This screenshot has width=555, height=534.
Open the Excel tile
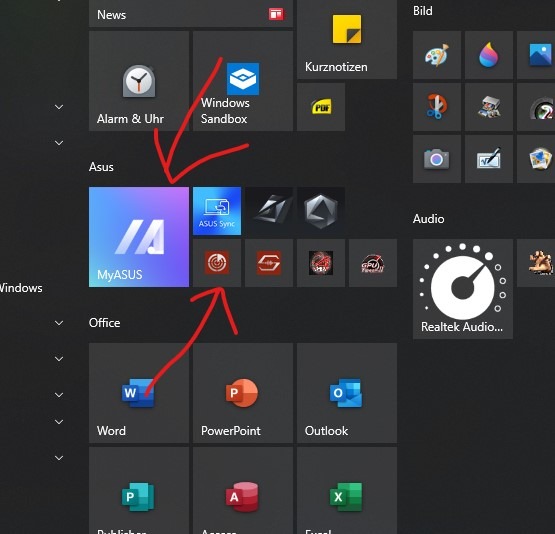pyautogui.click(x=347, y=490)
